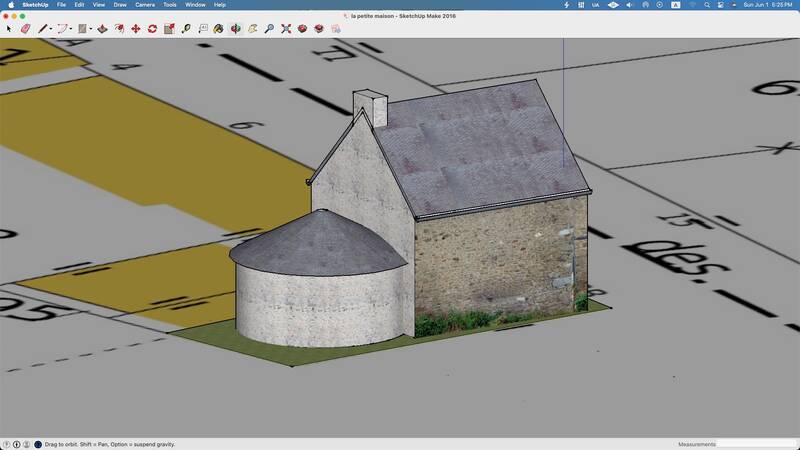Choose the Orbit tool
The height and width of the screenshot is (450, 800).
pos(236,29)
